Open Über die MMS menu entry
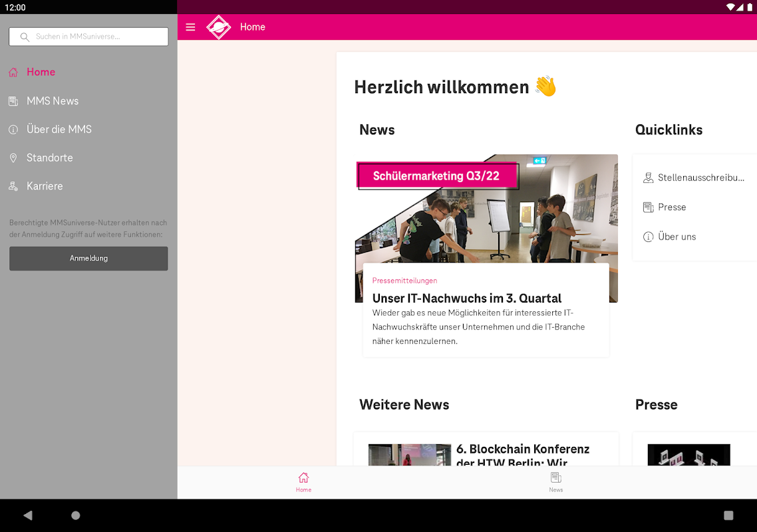This screenshot has height=532, width=757. [59, 130]
